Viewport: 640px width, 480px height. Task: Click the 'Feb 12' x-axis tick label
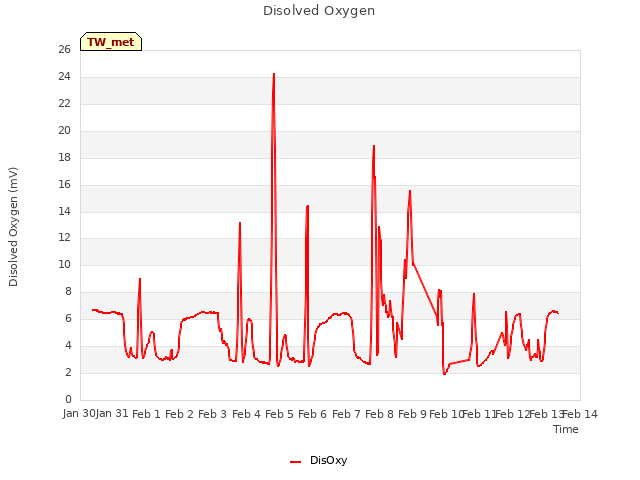click(512, 414)
